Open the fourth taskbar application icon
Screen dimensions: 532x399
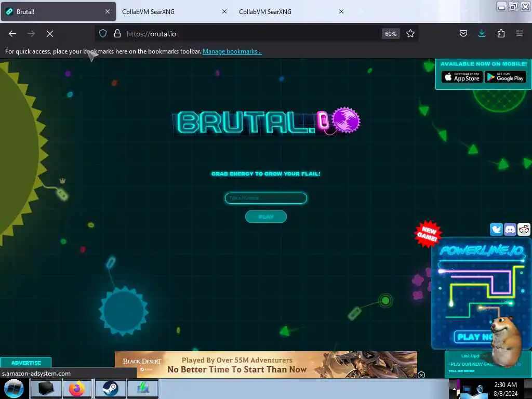click(143, 389)
